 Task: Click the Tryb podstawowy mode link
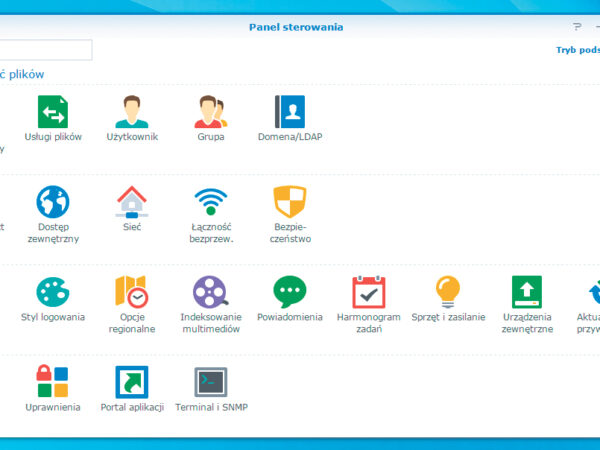point(577,50)
